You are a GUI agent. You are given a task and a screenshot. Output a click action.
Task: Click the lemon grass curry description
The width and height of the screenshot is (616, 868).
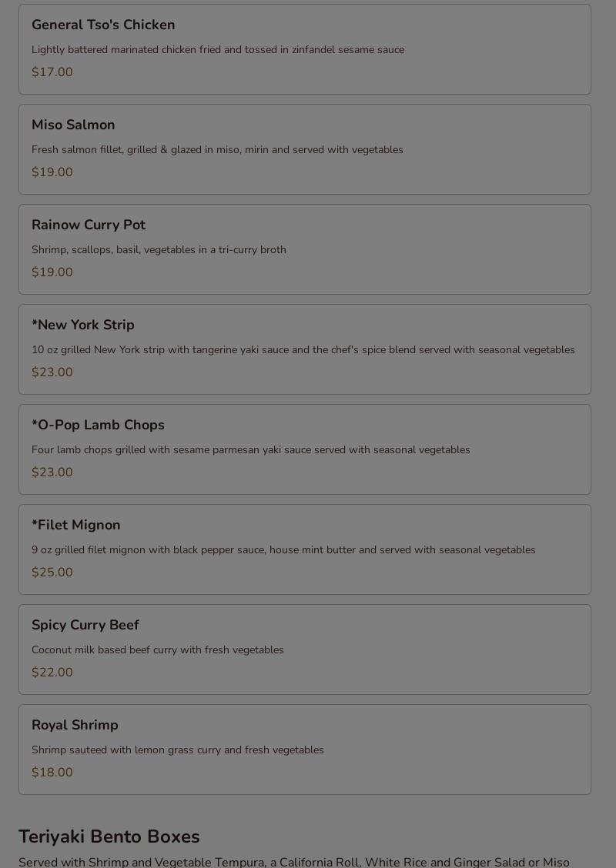(178, 750)
